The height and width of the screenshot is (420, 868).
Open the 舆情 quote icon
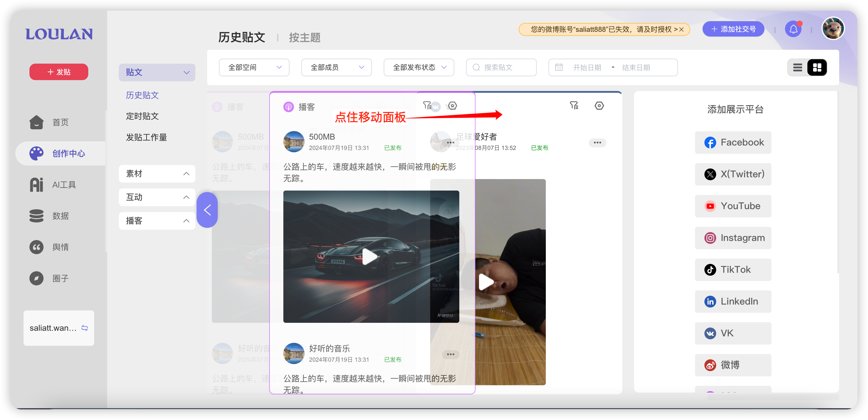tap(36, 247)
